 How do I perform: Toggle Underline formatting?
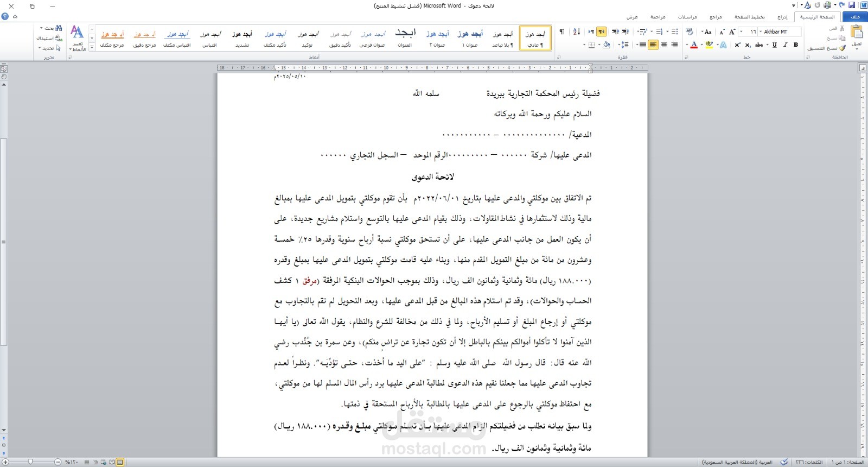(x=775, y=45)
